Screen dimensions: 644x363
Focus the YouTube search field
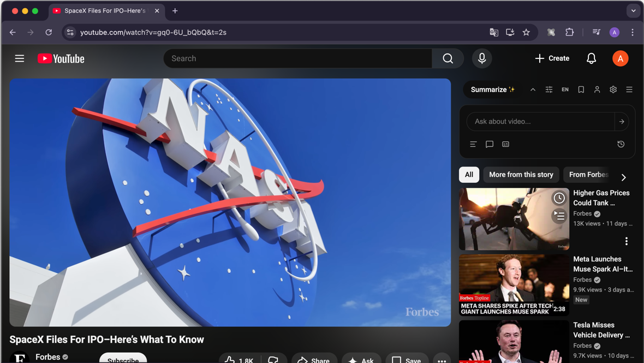click(x=298, y=58)
